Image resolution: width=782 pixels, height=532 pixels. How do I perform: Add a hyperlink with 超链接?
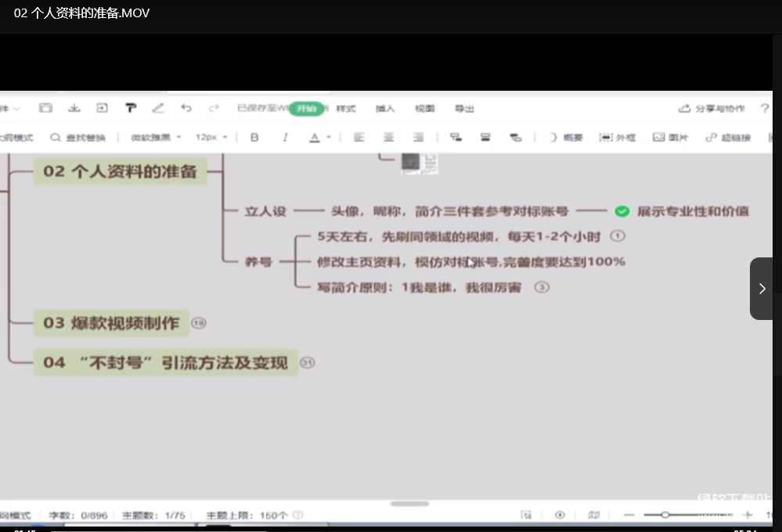tap(727, 137)
